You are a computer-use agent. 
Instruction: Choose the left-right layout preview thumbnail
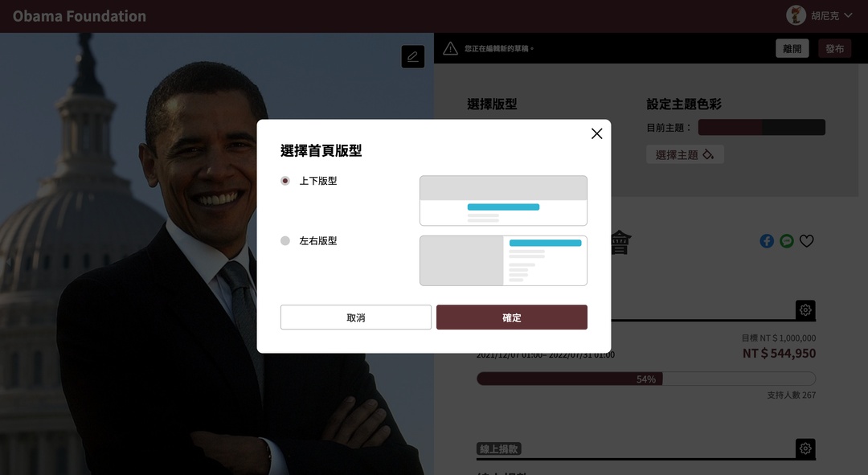coord(503,260)
